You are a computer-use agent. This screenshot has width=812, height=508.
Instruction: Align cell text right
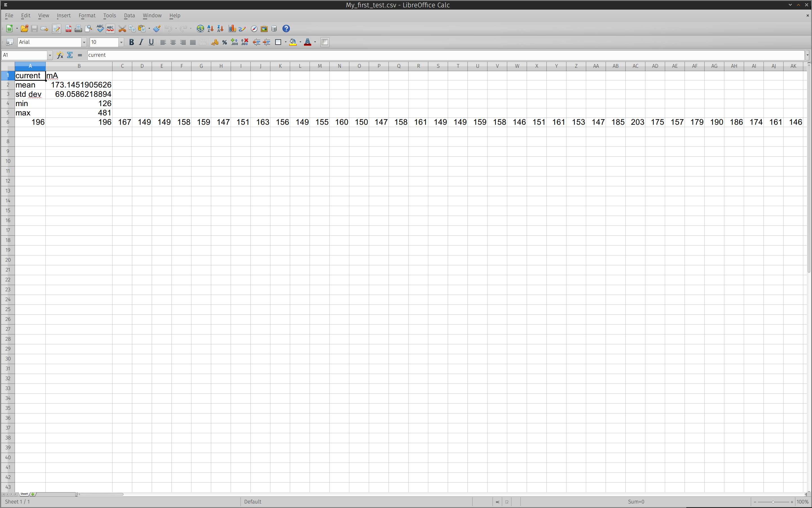(x=183, y=42)
